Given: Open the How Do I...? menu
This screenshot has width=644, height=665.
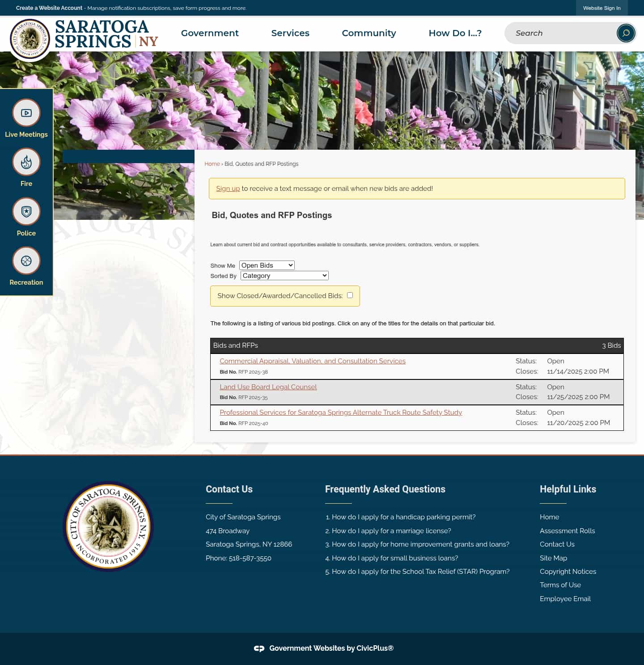Looking at the screenshot, I should coord(455,33).
